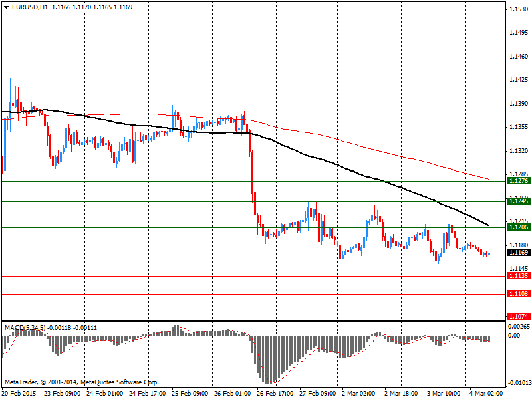532x399 pixels.
Task: Click the 20 Feb 2015 date label
Action: point(19,394)
